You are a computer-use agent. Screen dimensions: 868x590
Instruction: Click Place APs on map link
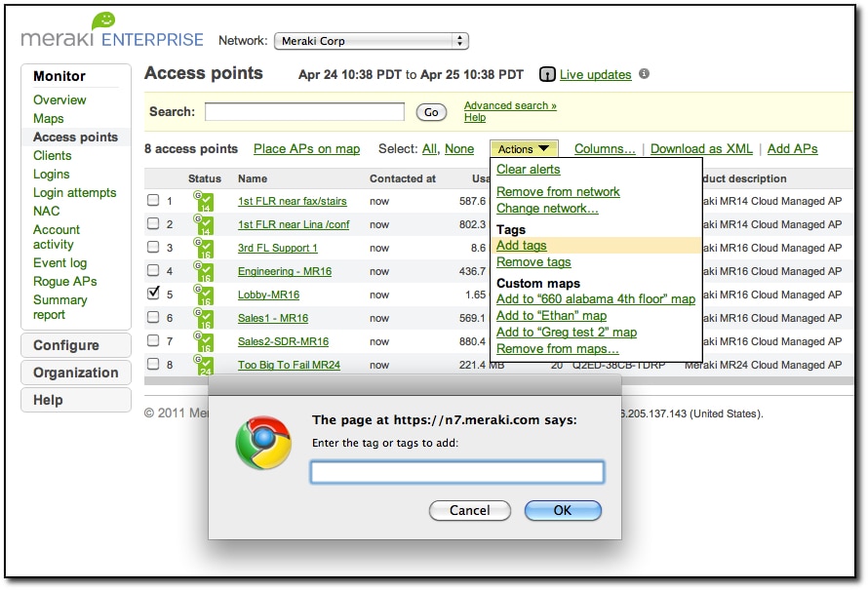(306, 149)
